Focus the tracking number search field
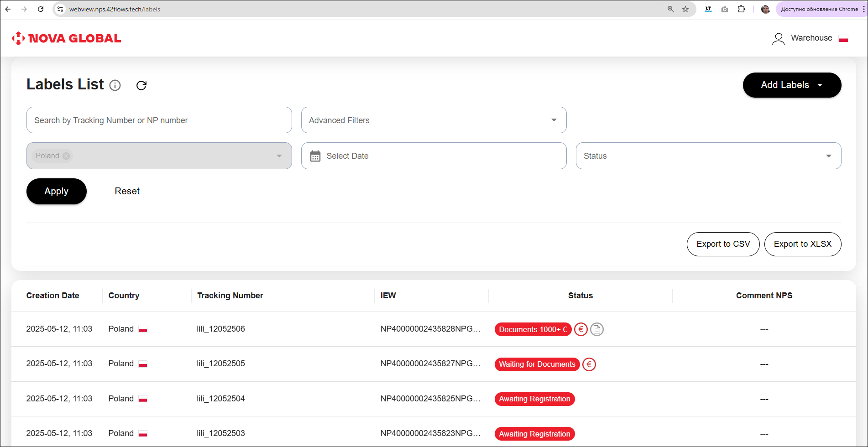The image size is (868, 447). (159, 120)
